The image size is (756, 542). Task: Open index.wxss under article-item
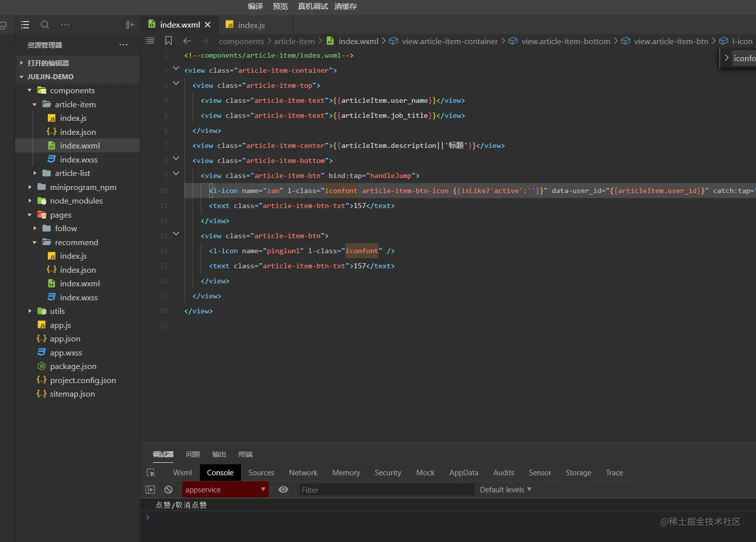pyautogui.click(x=78, y=159)
